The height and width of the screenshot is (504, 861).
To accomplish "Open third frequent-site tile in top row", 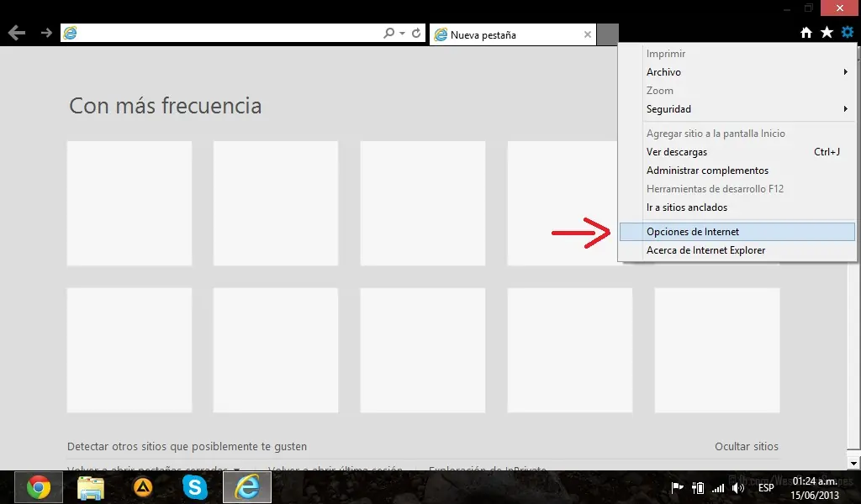I will click(x=423, y=203).
